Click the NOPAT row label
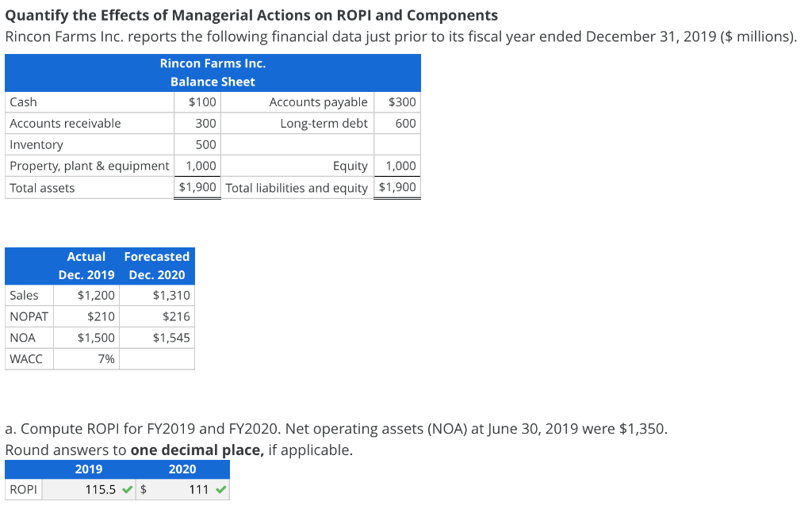The height and width of the screenshot is (513, 812). (x=29, y=316)
